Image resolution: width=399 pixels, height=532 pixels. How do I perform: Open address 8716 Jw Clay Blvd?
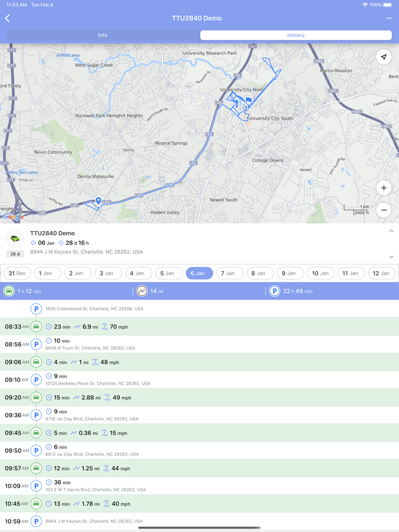click(x=92, y=419)
